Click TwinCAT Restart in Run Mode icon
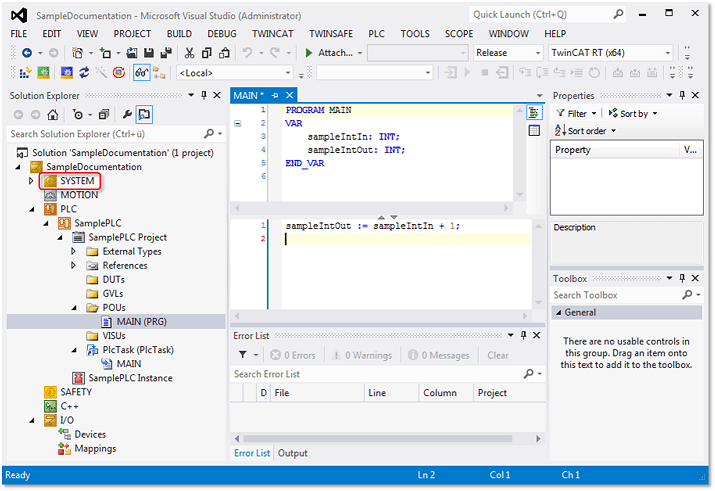 43,72
